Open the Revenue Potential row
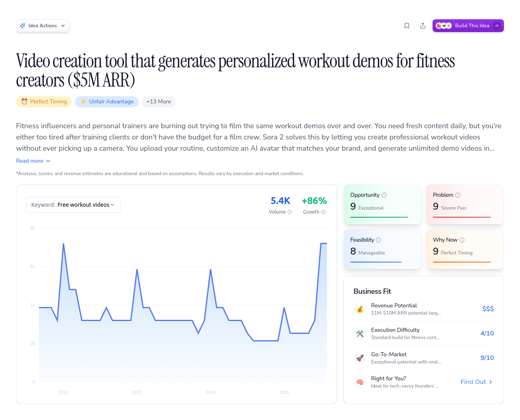Image resolution: width=520 pixels, height=420 pixels. 423,309
